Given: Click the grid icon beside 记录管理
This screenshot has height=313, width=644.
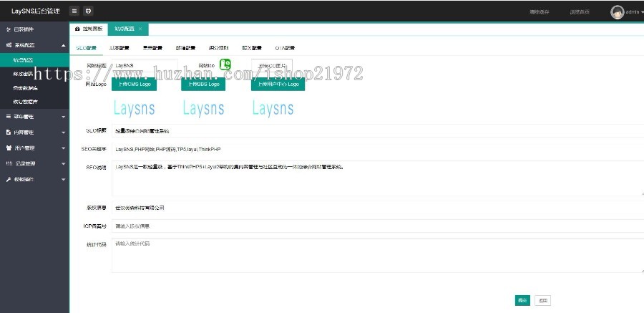Looking at the screenshot, I should [x=9, y=164].
